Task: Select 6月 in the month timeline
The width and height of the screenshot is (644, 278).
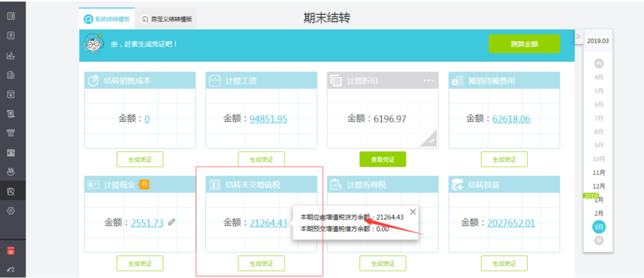Action: coord(599,105)
